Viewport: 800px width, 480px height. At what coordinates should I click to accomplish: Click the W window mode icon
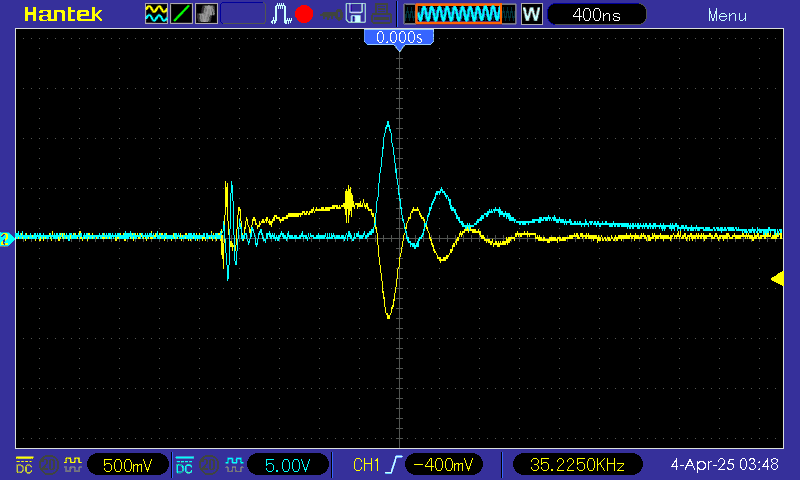point(531,14)
